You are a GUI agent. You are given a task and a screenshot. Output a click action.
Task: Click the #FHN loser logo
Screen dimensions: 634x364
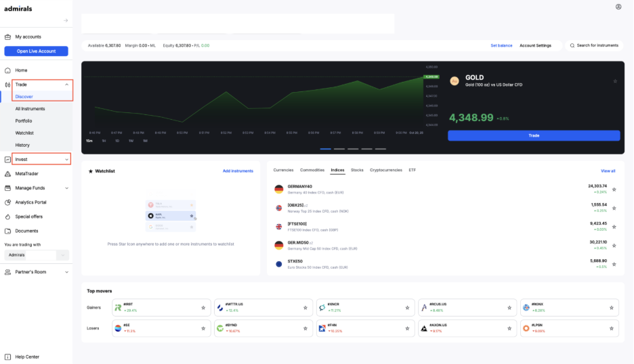click(x=322, y=328)
